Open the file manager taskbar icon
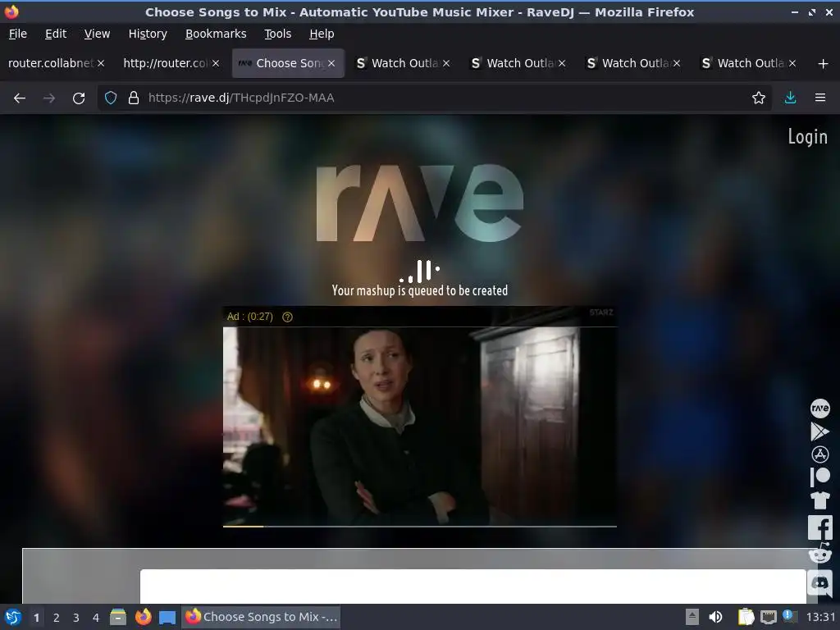The image size is (840, 630). point(118,617)
